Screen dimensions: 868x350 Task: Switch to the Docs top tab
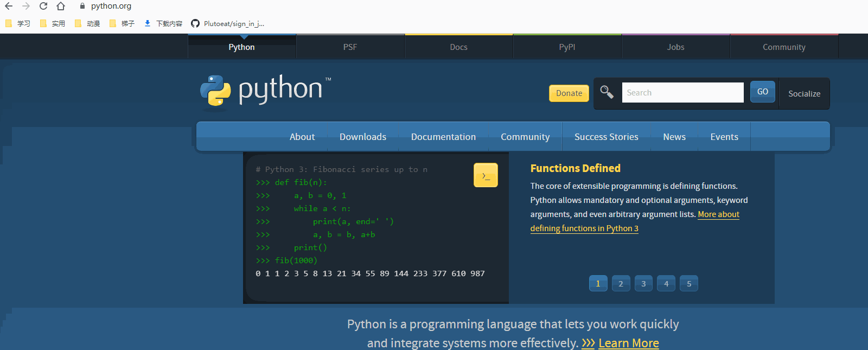click(459, 47)
